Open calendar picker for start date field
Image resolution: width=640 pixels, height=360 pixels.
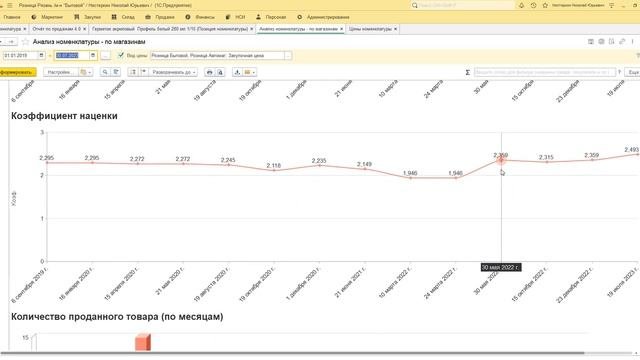(41, 55)
